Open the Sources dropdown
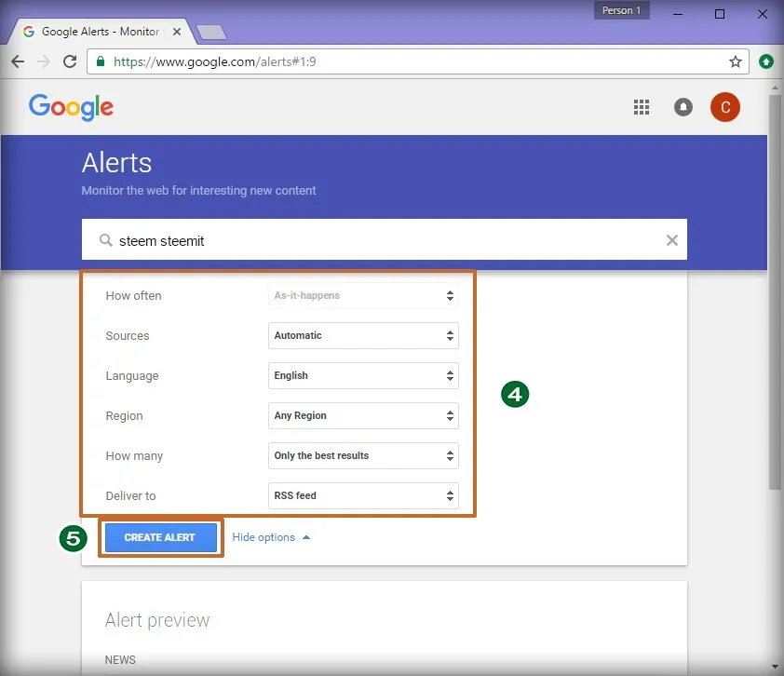 click(363, 335)
